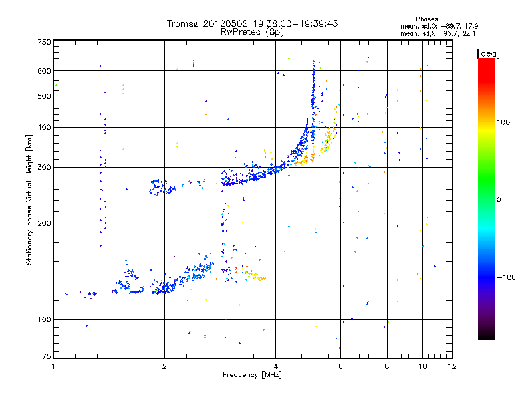This screenshot has height=399, width=532.
Task: Click the "2" frequency tick label
Action: [x=164, y=367]
